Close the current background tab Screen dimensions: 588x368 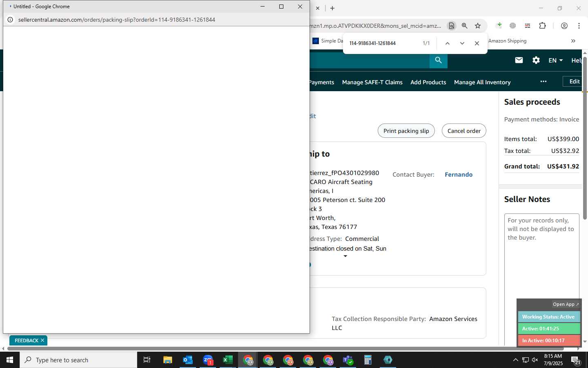[x=318, y=8]
